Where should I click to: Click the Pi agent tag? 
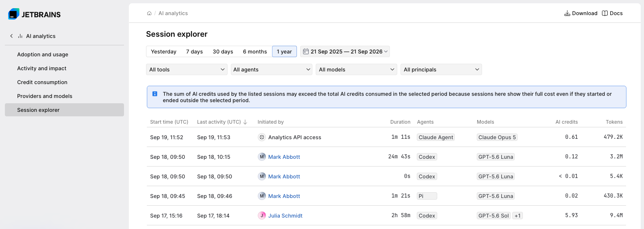427,196
